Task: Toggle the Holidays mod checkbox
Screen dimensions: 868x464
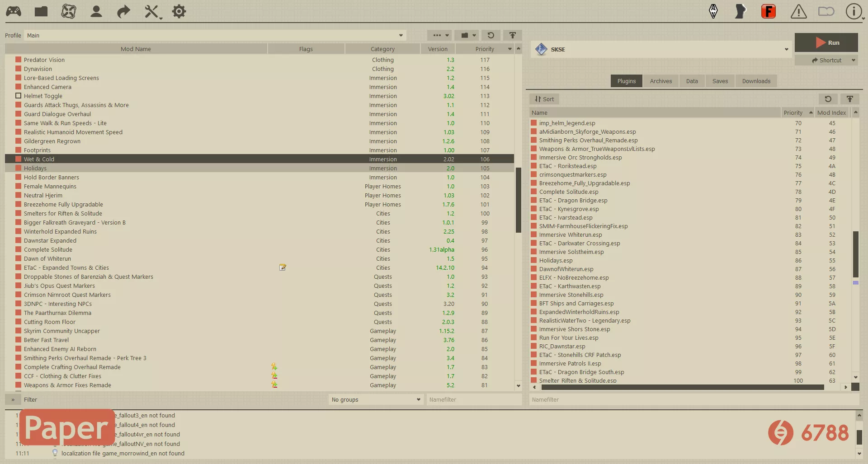Action: pos(19,168)
